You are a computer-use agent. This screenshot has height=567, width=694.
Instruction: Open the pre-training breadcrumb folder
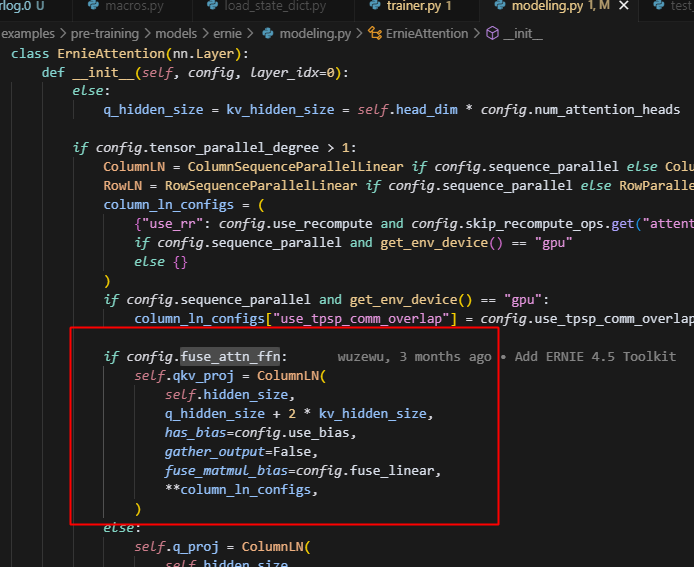point(104,33)
